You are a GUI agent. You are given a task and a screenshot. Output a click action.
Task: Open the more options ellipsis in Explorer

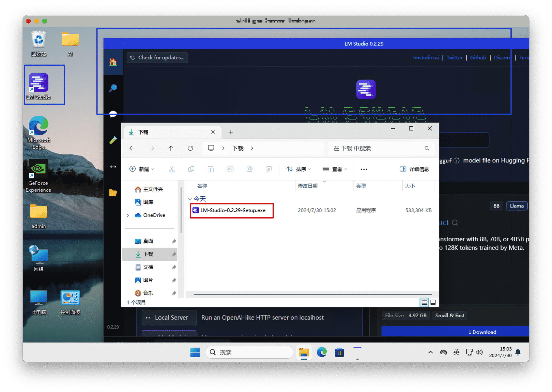click(x=364, y=169)
